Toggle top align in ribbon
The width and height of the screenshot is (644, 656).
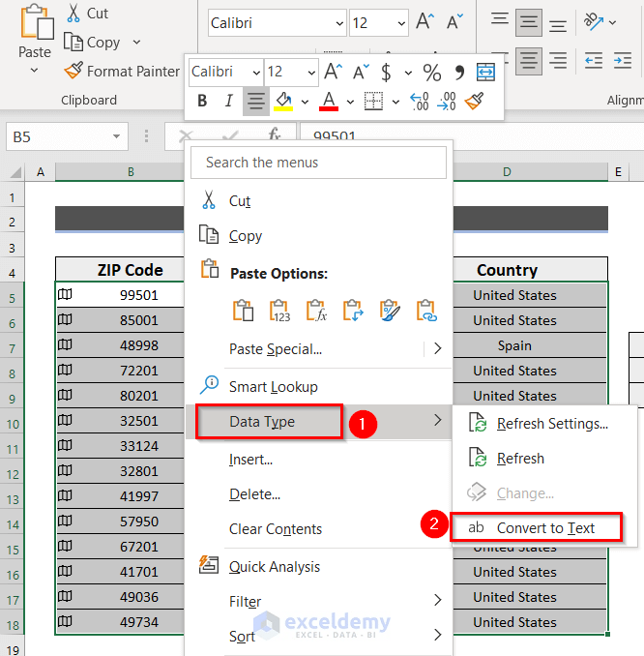[x=500, y=18]
